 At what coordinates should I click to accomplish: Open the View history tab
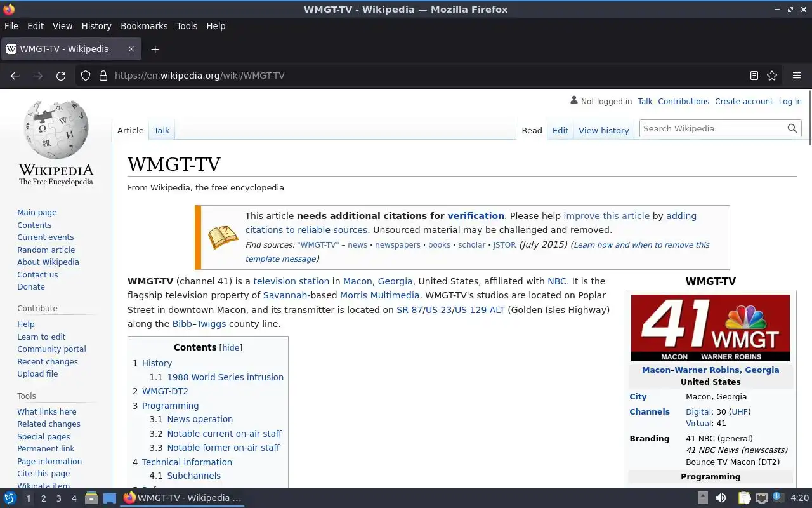(604, 130)
